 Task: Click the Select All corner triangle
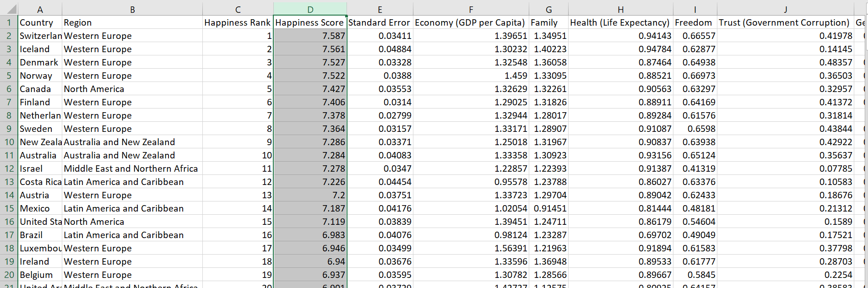10,9
